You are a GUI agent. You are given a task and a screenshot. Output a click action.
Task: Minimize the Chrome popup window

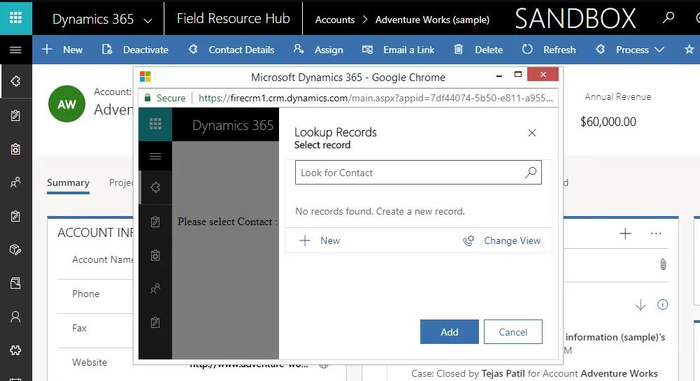(499, 75)
